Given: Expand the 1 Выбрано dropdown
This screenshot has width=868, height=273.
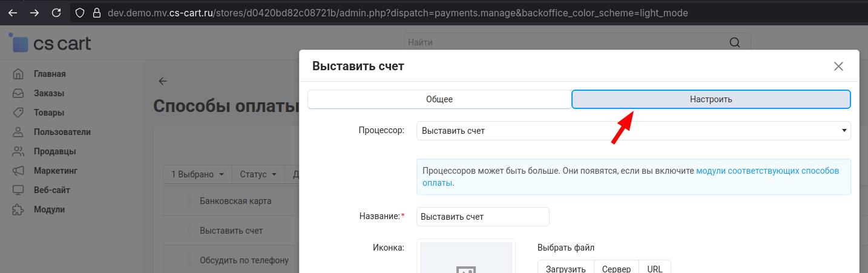Looking at the screenshot, I should 197,174.
